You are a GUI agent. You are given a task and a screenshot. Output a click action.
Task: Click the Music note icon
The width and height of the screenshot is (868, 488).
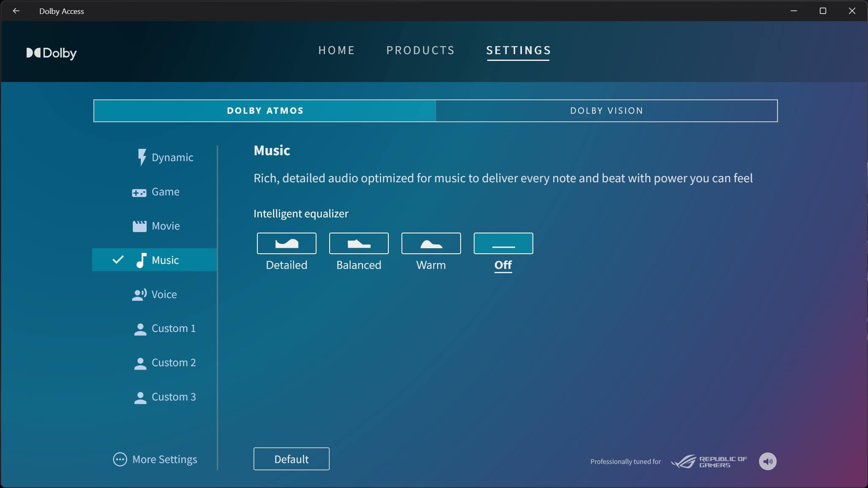(141, 260)
